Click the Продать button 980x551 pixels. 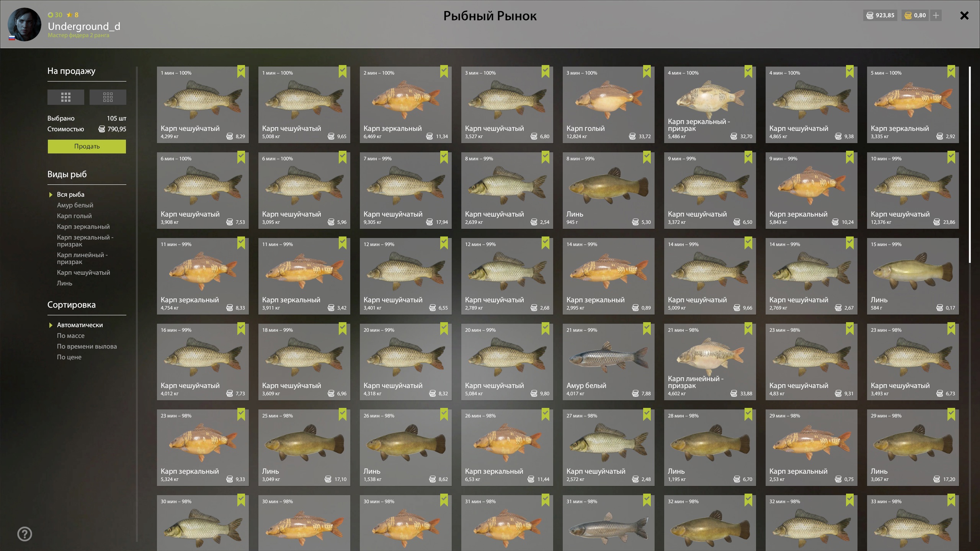[x=87, y=147]
